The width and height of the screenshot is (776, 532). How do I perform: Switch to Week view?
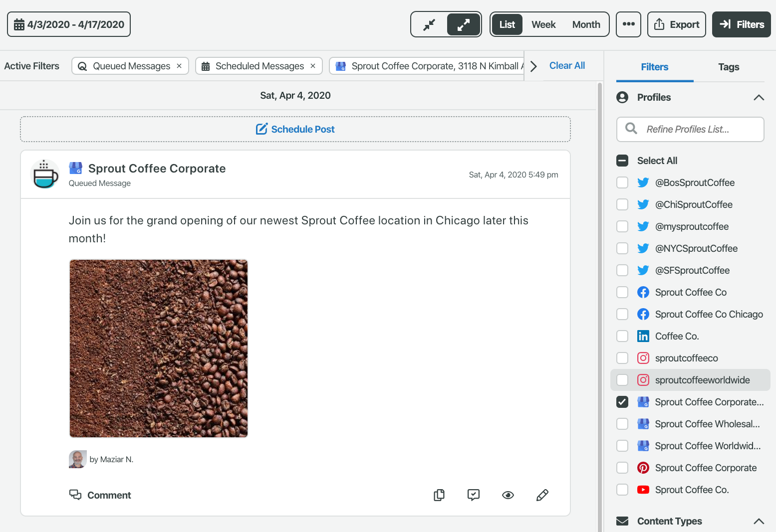[x=543, y=24]
